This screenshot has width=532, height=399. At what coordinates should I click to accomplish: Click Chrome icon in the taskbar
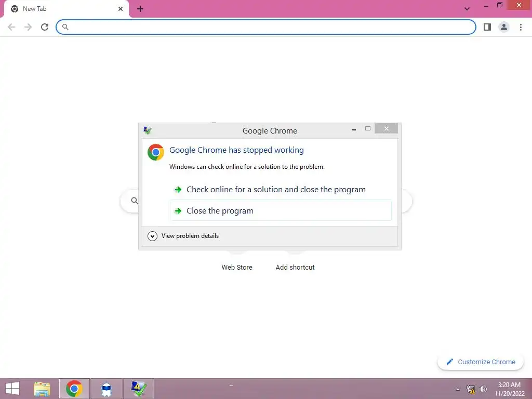coord(74,389)
